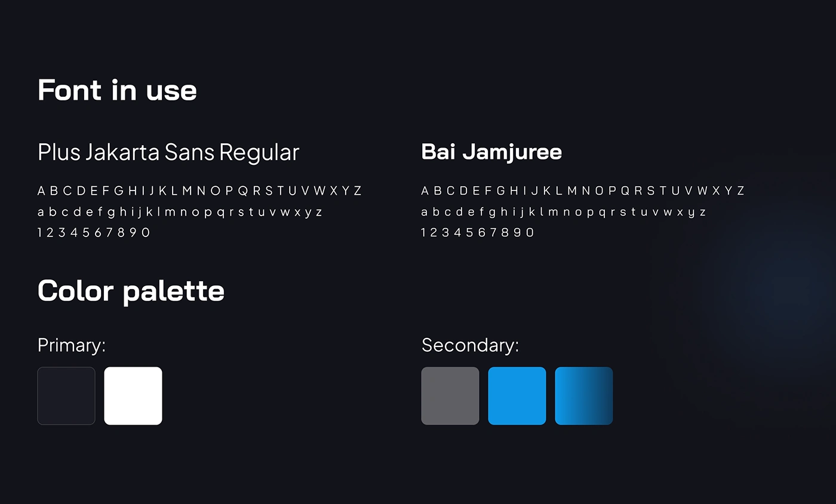This screenshot has height=504, width=836.
Task: Click letter Z in Bai Jamjuree uppercase row
Action: 740,191
